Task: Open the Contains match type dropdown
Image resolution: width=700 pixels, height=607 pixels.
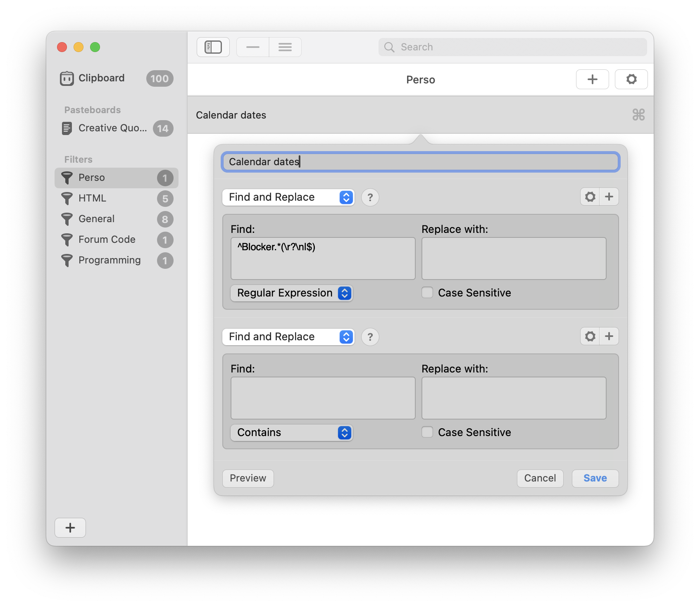Action: coord(291,433)
